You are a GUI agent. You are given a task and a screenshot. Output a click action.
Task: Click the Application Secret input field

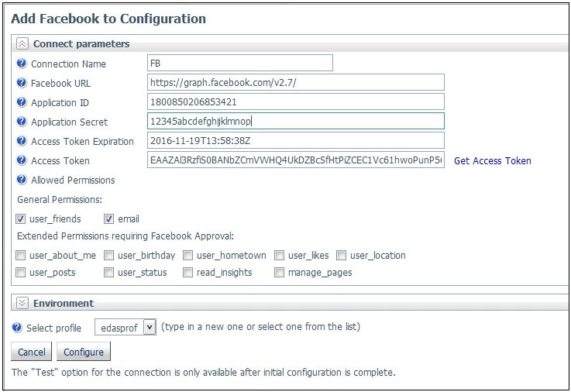[296, 121]
